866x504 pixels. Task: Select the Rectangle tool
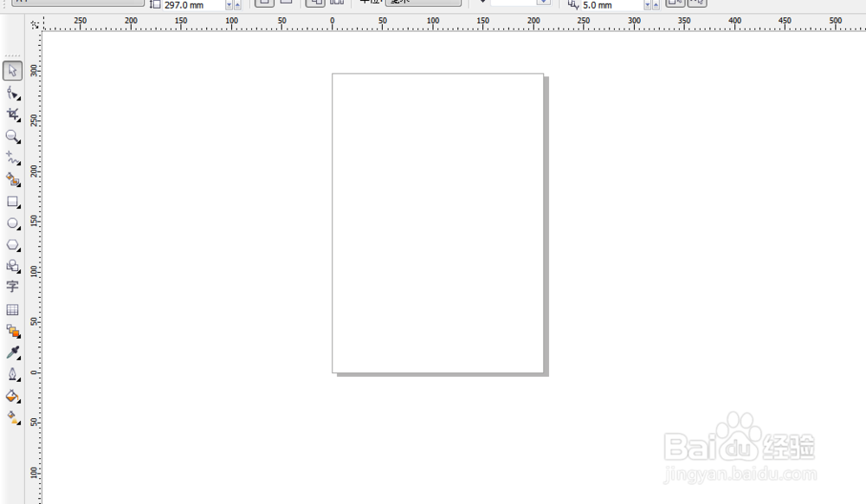click(13, 202)
